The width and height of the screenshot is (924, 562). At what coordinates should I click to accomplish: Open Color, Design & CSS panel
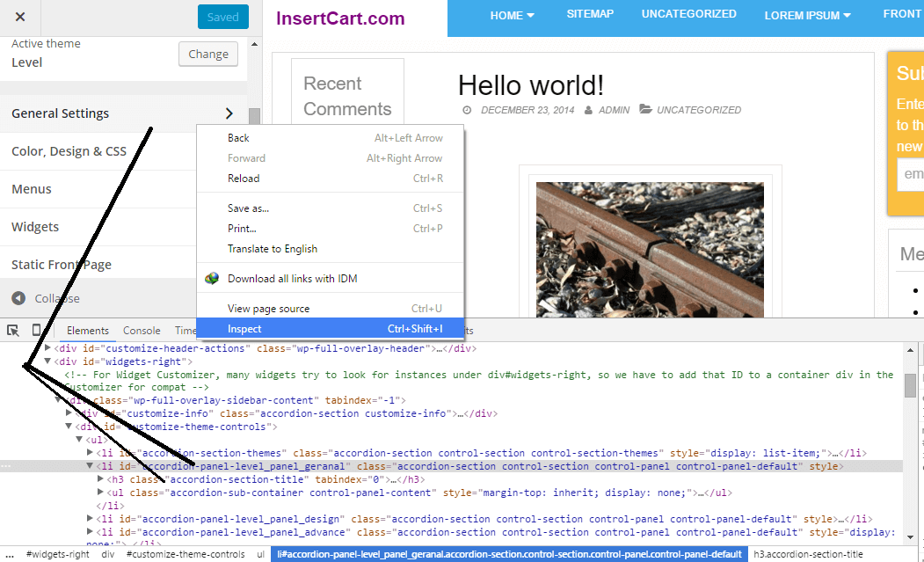(69, 151)
